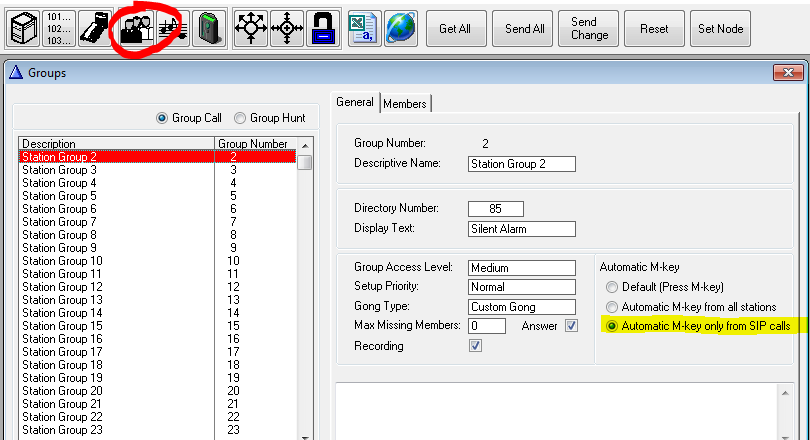
Task: Toggle the Answer checkbox
Action: point(571,326)
